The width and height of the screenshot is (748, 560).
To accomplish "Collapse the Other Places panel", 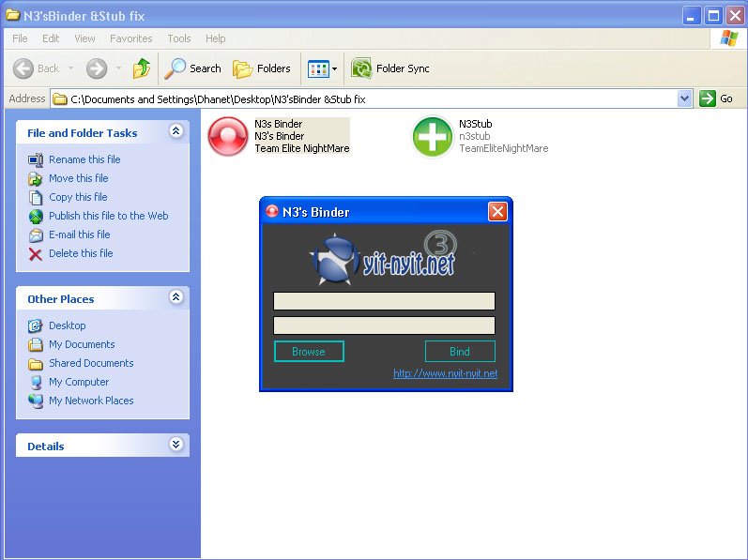I will [x=176, y=297].
